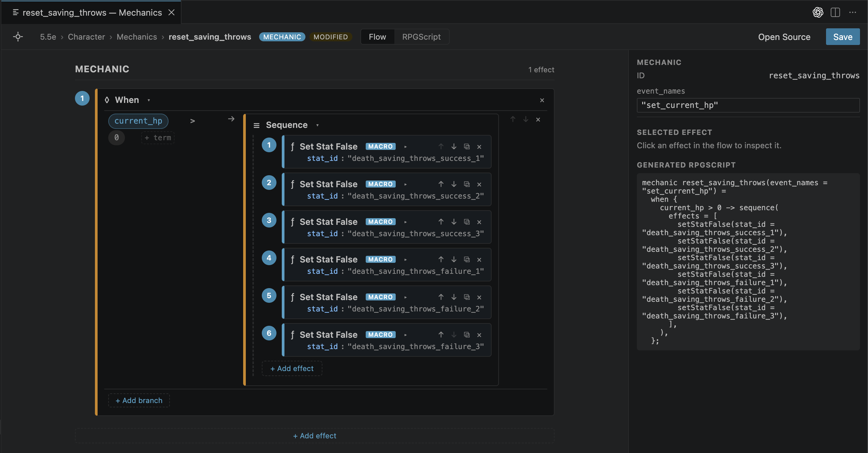Edit the 0 comparison value
The image size is (868, 453).
pyautogui.click(x=117, y=138)
